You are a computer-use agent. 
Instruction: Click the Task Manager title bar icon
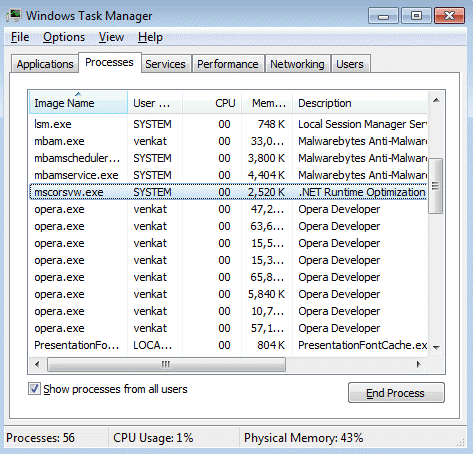(14, 15)
